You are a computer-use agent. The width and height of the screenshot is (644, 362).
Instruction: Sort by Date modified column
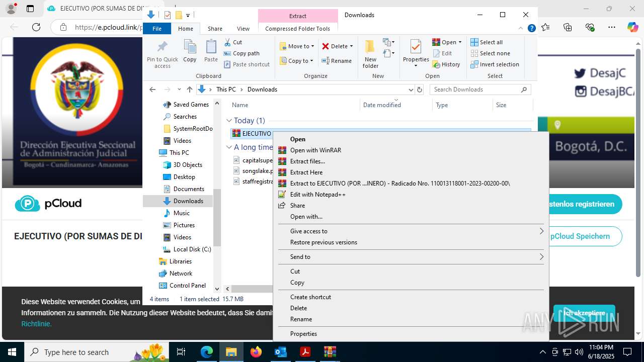(x=396, y=105)
